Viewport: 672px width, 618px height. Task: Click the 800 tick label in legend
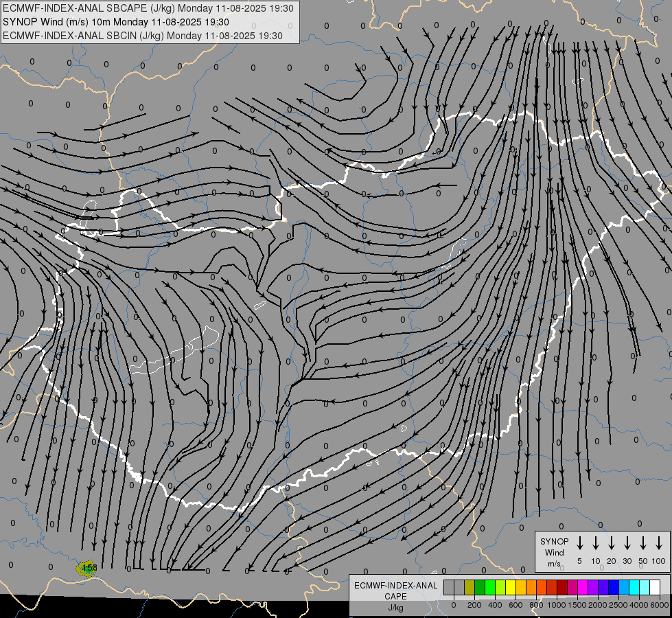[536, 605]
